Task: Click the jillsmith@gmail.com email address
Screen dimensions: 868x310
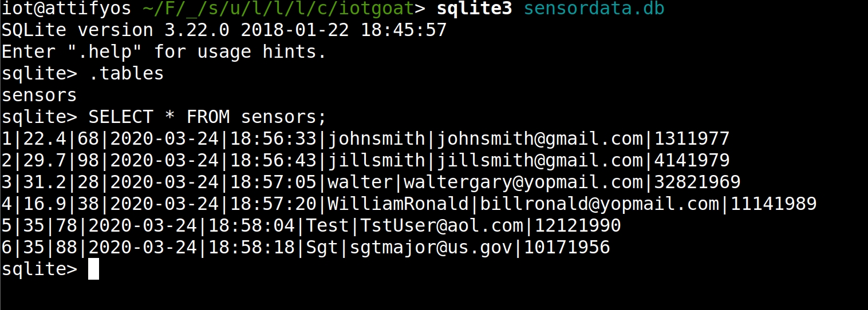Action: (539, 161)
